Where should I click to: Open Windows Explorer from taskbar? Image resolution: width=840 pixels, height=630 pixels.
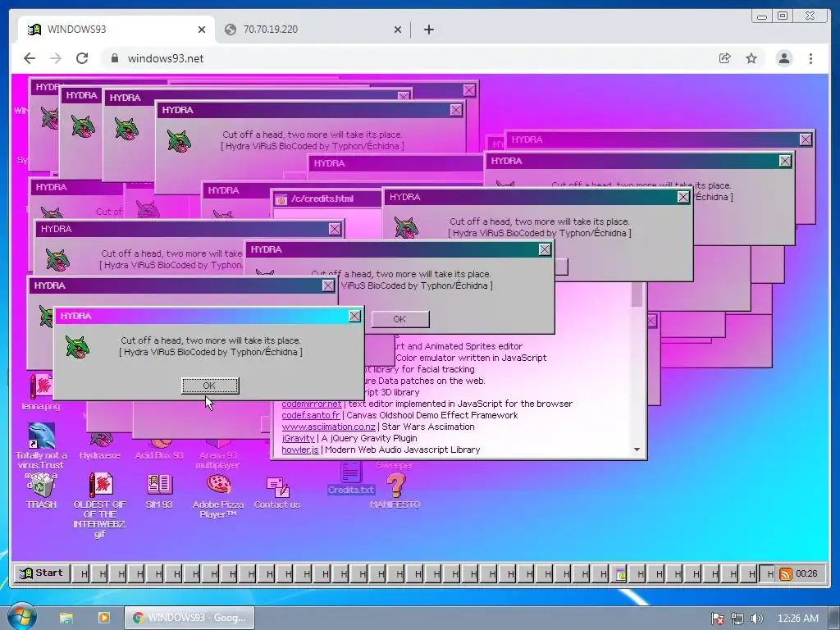pos(66,619)
